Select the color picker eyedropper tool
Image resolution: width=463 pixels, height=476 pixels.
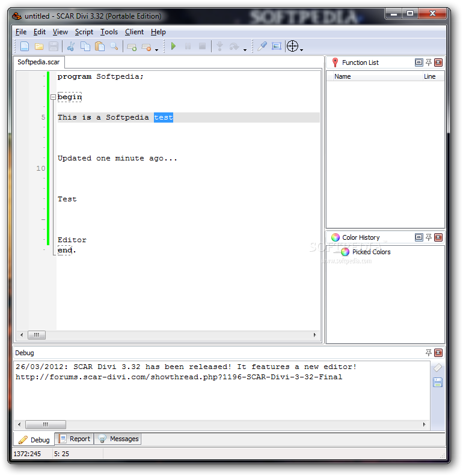click(262, 46)
